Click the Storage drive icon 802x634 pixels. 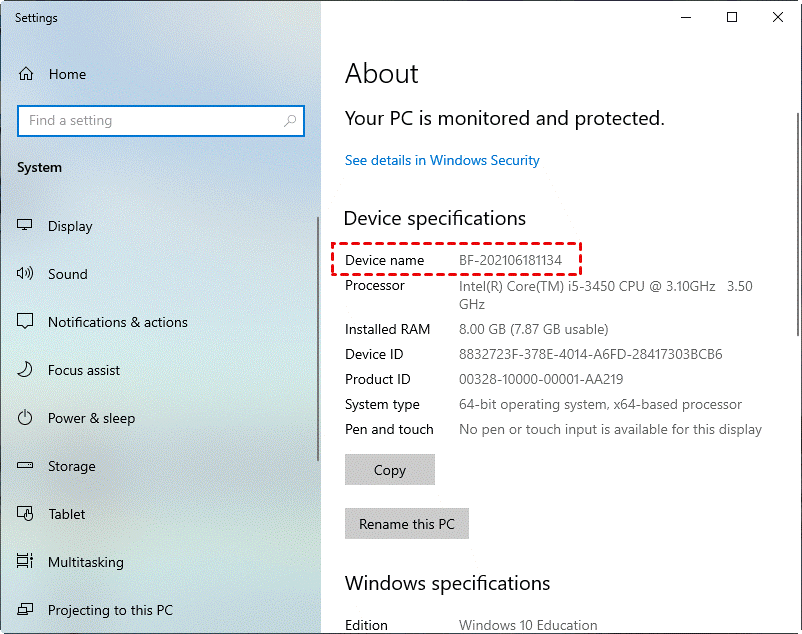tap(26, 466)
